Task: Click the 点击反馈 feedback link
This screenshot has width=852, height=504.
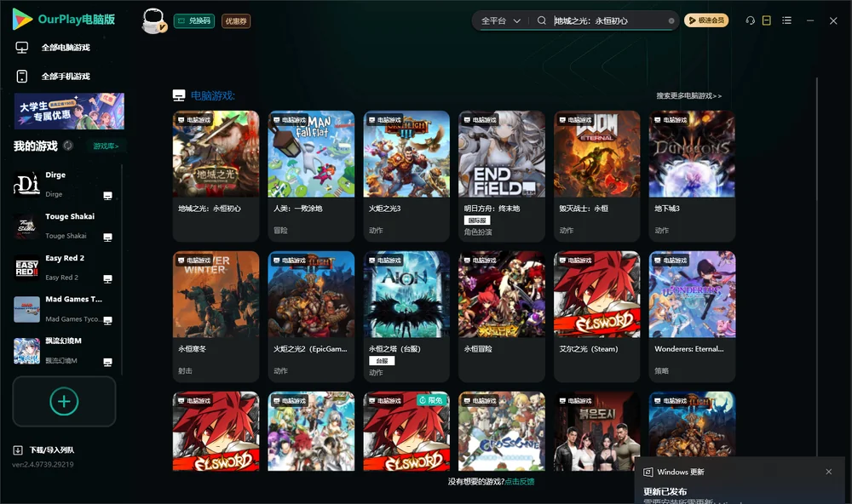Action: (x=520, y=482)
